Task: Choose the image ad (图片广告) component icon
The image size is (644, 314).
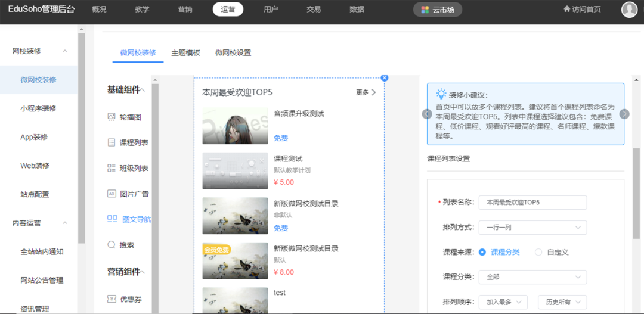Action: (x=112, y=194)
